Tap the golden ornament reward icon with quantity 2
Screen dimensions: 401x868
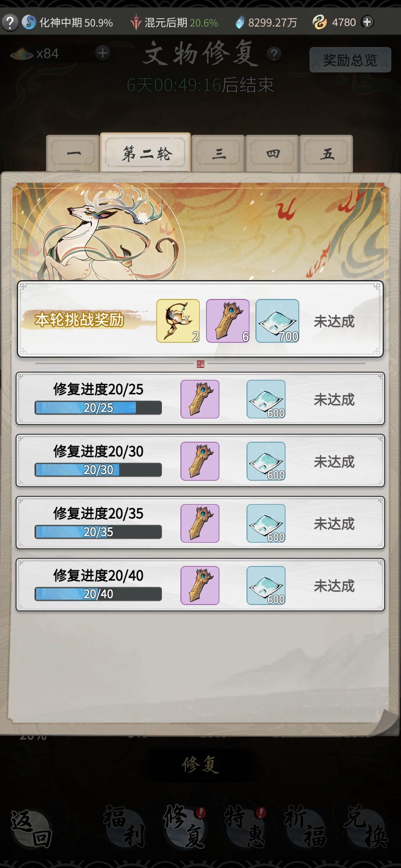click(x=178, y=321)
